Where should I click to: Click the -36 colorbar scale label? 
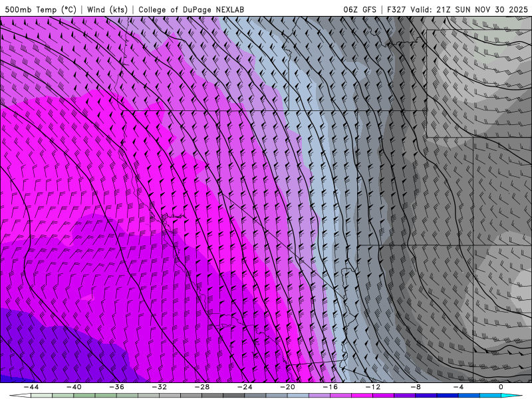(x=116, y=387)
